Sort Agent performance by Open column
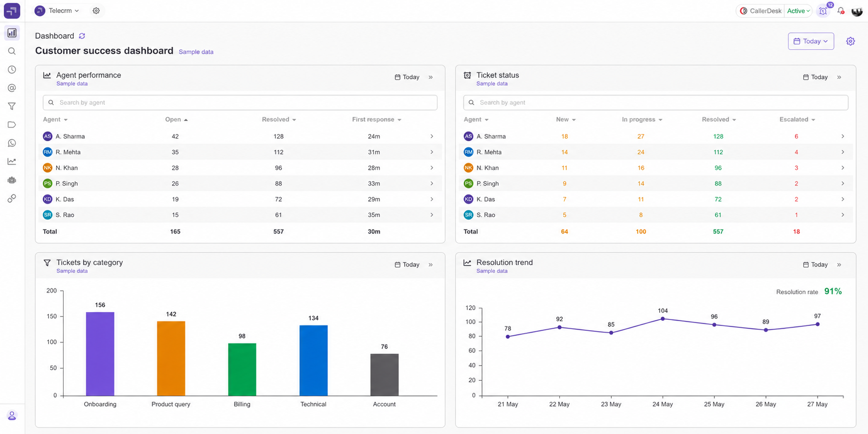Viewport: 868px width, 434px height. [176, 119]
